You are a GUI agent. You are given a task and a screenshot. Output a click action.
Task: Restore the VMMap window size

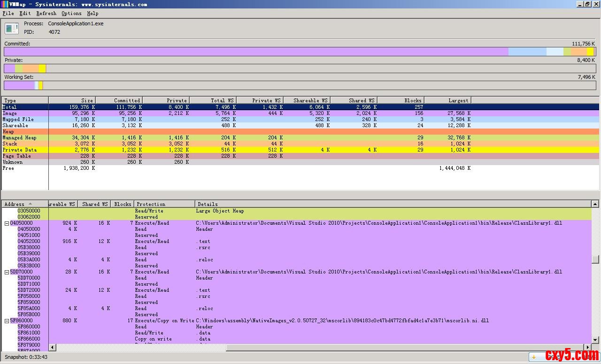pos(587,4)
